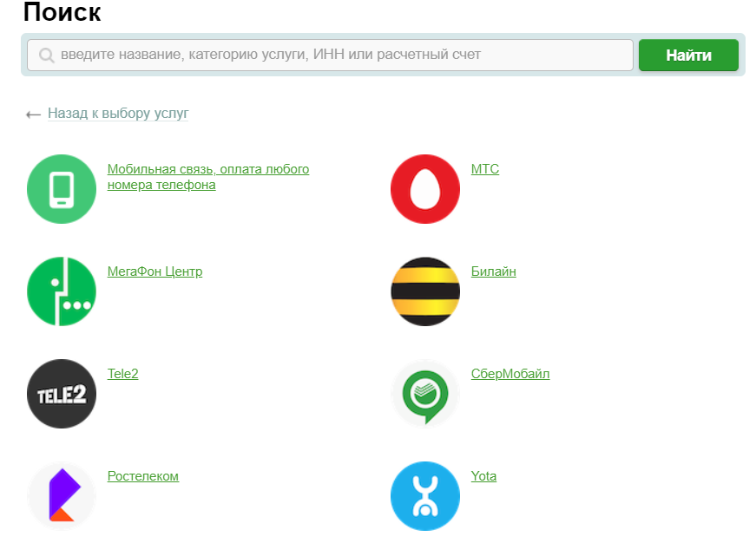This screenshot has height=543, width=756.
Task: Open Мобильная связь, оплата любого номера телефона link
Action: click(x=208, y=177)
